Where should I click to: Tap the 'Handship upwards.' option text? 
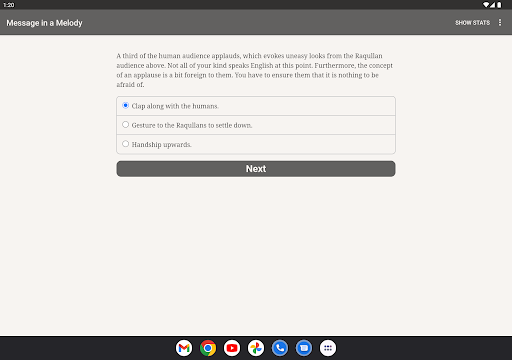coord(161,145)
